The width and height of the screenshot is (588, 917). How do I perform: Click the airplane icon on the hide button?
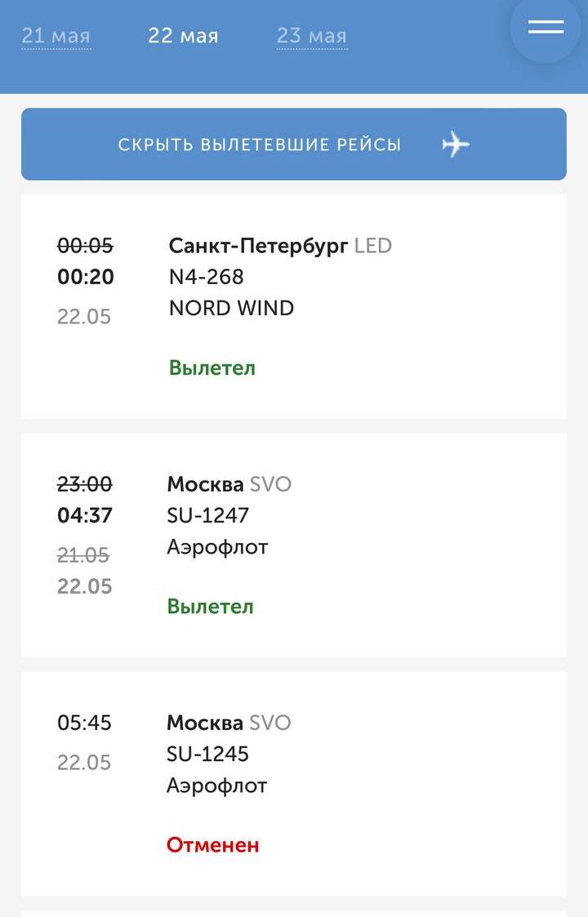(x=456, y=144)
